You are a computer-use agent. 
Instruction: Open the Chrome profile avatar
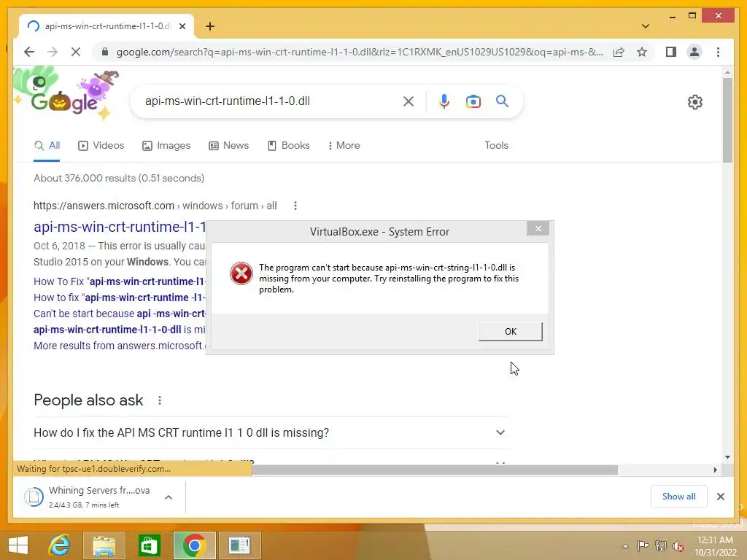(x=694, y=52)
